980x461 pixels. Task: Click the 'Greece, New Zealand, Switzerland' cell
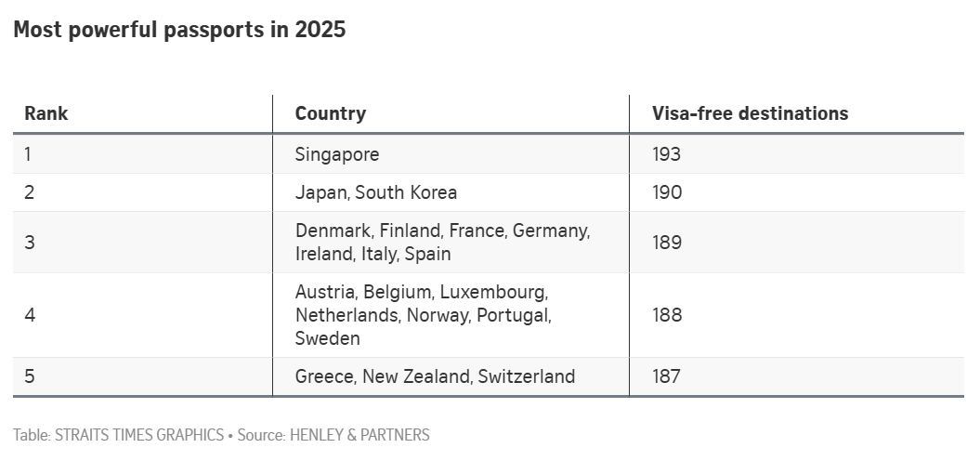[435, 376]
